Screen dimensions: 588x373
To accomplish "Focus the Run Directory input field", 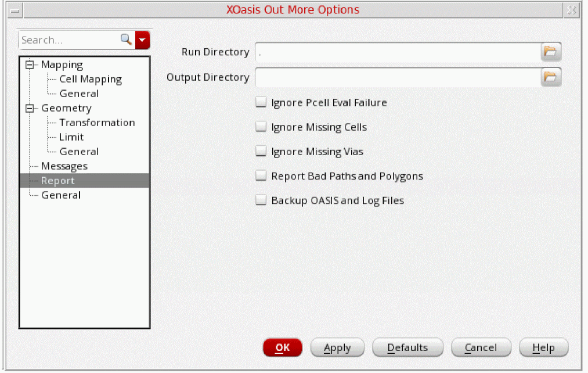I will pyautogui.click(x=398, y=52).
